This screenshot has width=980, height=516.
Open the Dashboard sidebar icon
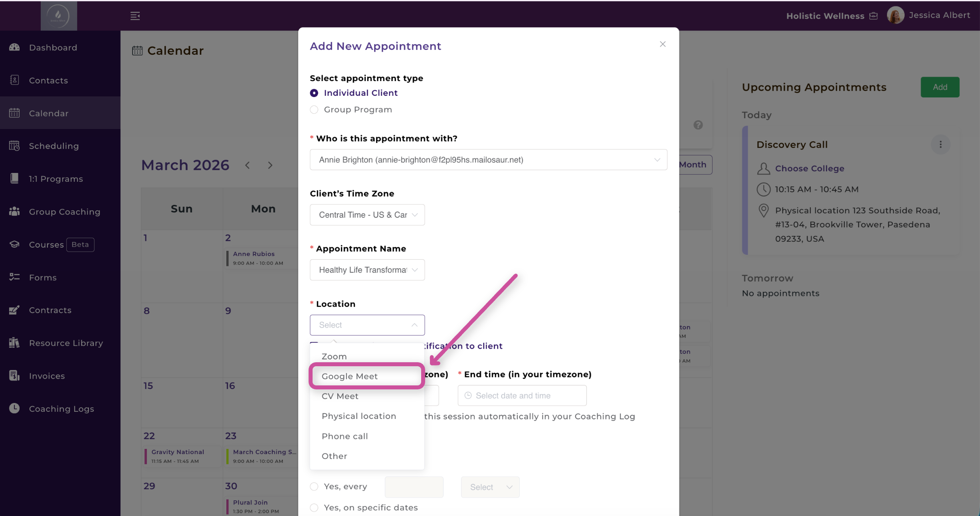[x=14, y=48]
